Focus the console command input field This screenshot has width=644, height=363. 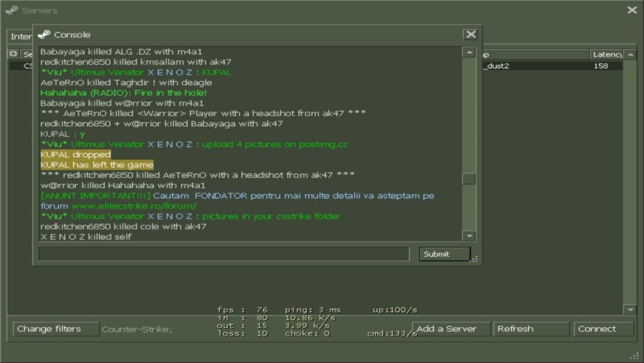[224, 254]
